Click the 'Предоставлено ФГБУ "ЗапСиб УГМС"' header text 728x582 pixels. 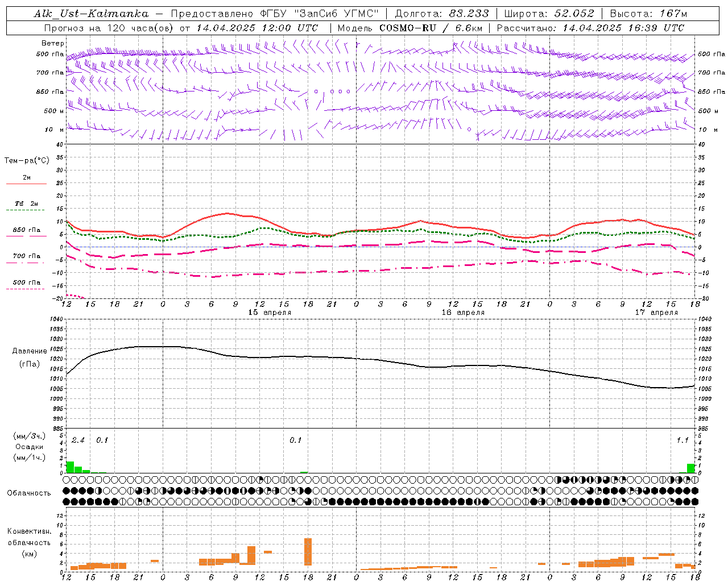pyautogui.click(x=275, y=14)
